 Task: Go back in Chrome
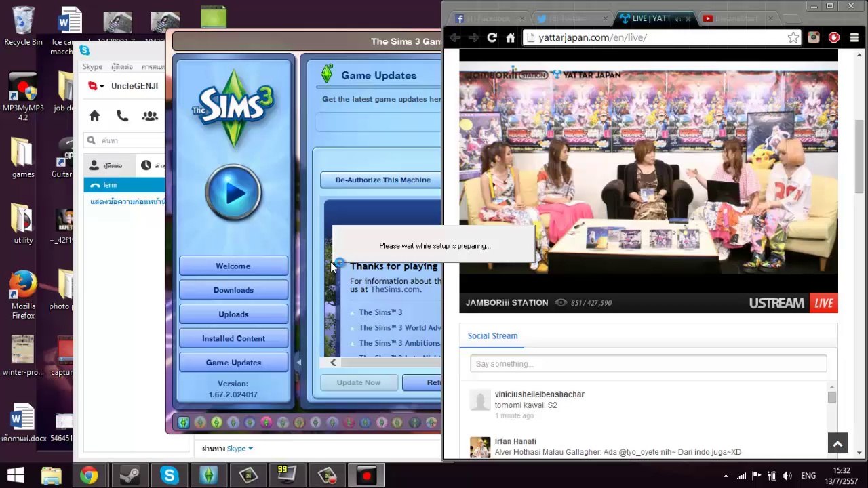tap(455, 38)
